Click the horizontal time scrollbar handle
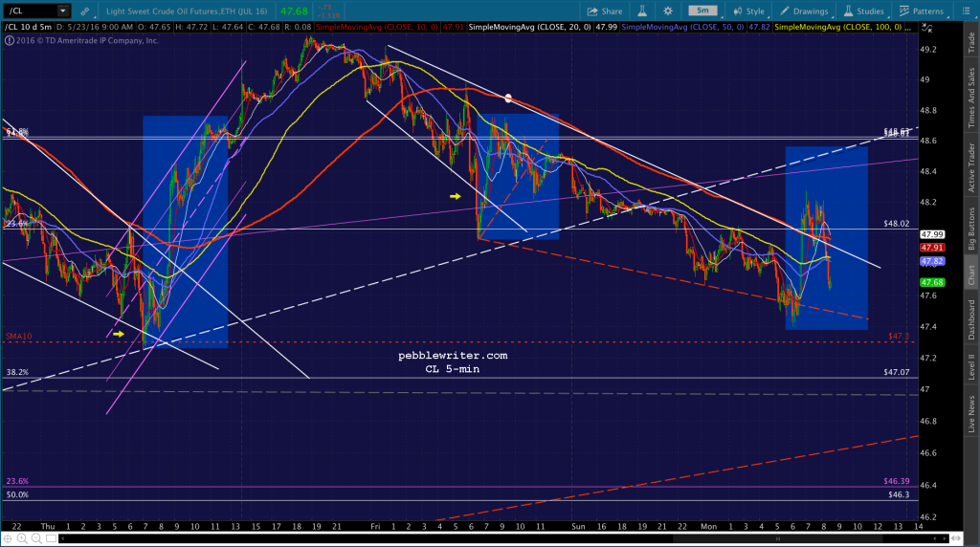The height and width of the screenshot is (547, 980). pyautogui.click(x=777, y=538)
